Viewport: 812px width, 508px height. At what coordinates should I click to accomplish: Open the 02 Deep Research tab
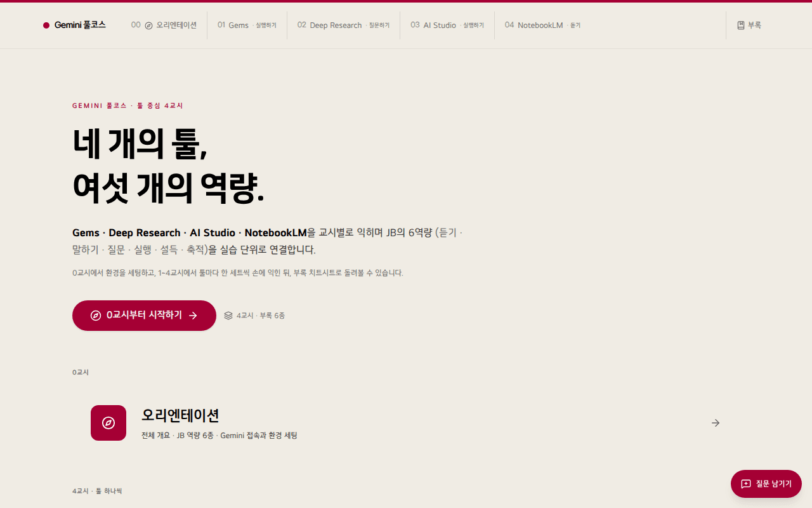click(x=343, y=25)
